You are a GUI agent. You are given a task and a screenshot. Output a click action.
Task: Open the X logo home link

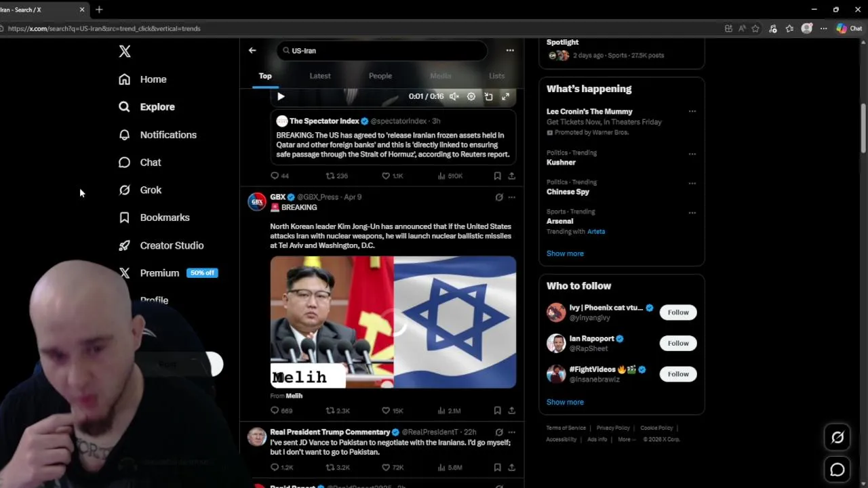click(125, 52)
